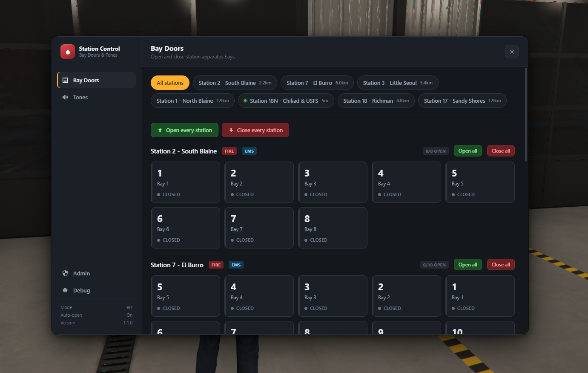Filter by Station 1 - North Blaine
Viewport: 588px width, 373px height.
(192, 101)
